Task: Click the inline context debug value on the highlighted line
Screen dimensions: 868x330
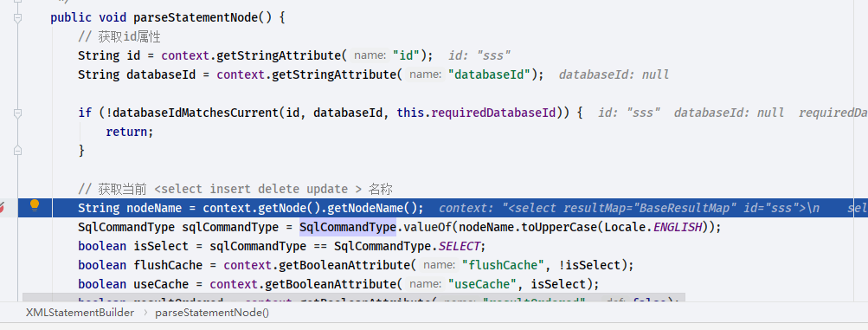Action: tap(653, 208)
